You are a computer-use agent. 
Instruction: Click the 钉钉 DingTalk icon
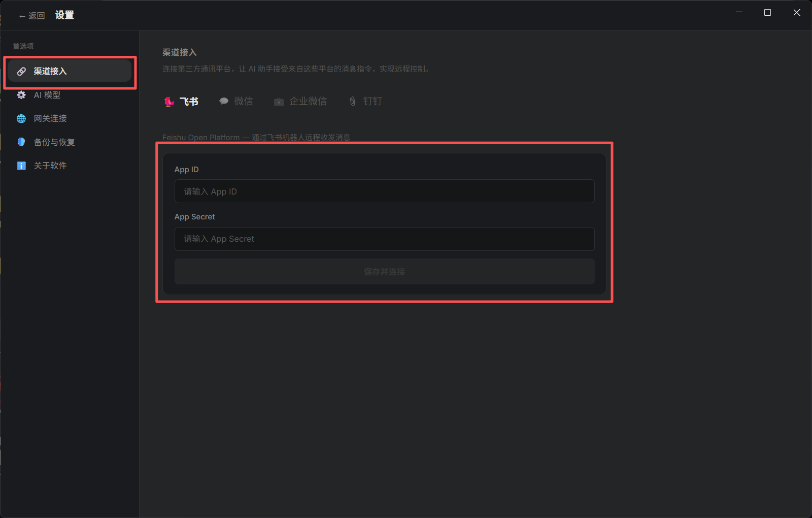[353, 102]
